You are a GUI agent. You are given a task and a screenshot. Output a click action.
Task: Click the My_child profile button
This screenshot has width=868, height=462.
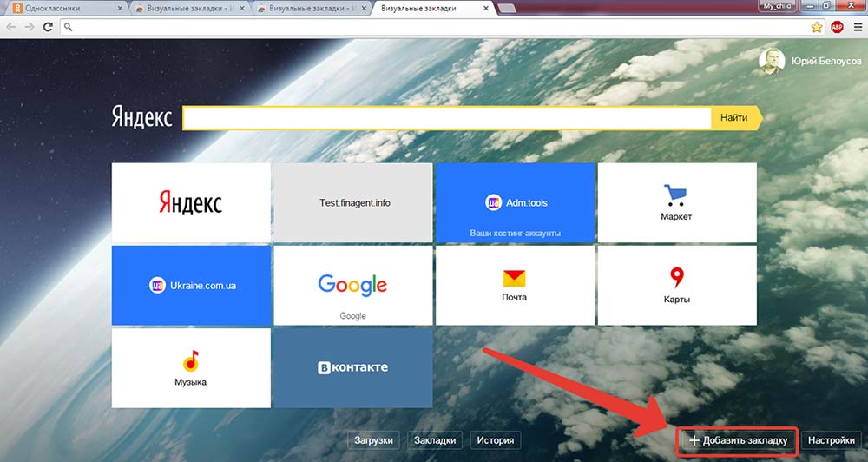(x=777, y=5)
